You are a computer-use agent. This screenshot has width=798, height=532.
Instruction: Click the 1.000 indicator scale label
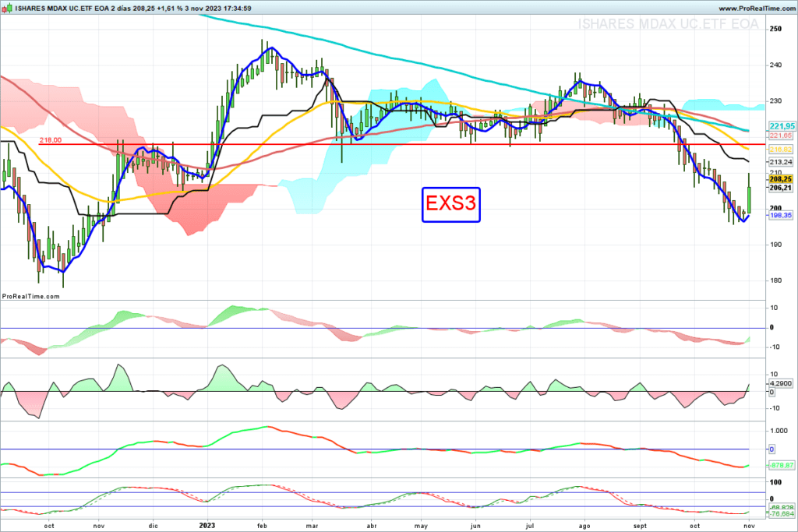click(779, 430)
